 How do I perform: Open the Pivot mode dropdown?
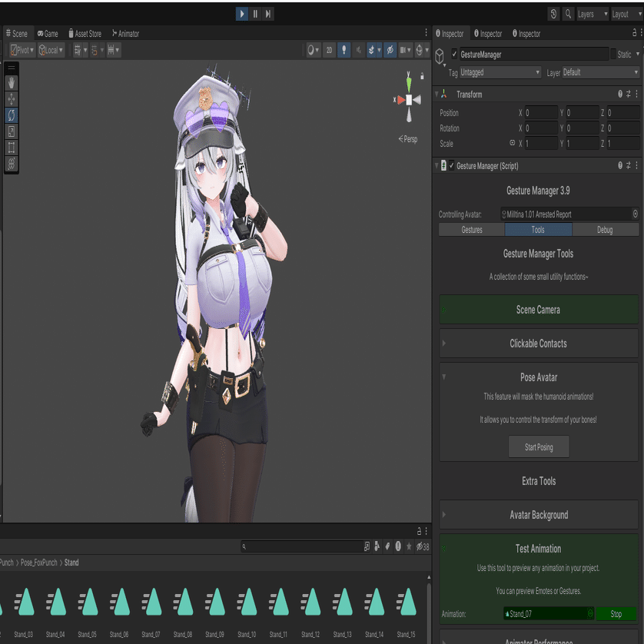(x=22, y=50)
